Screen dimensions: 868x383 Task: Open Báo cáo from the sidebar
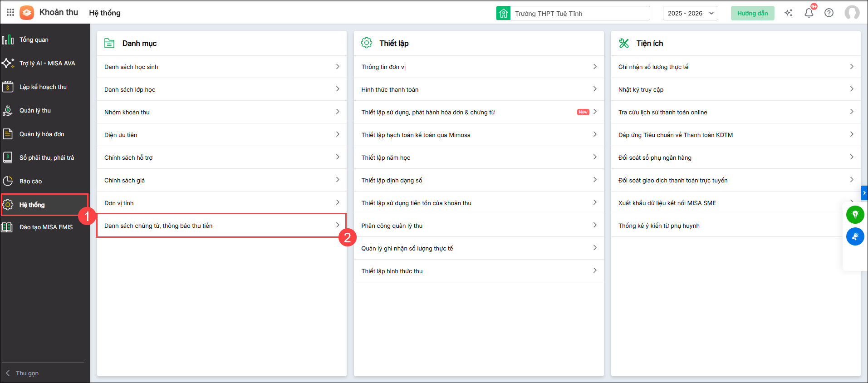pos(30,182)
